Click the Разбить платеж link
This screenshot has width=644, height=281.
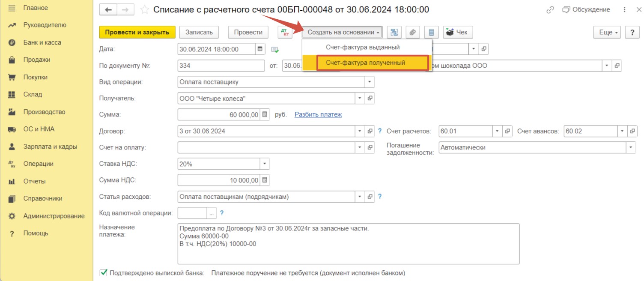(318, 114)
